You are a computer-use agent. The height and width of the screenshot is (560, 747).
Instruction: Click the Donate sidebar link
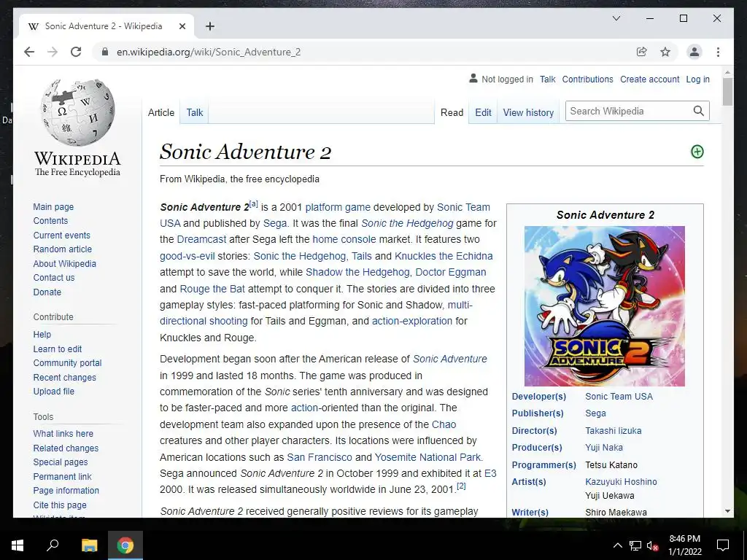(47, 292)
